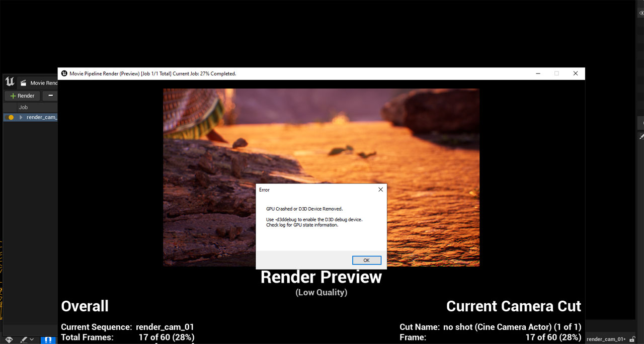Click the screwdriver icon on the right edge
644x344 pixels.
click(x=642, y=136)
